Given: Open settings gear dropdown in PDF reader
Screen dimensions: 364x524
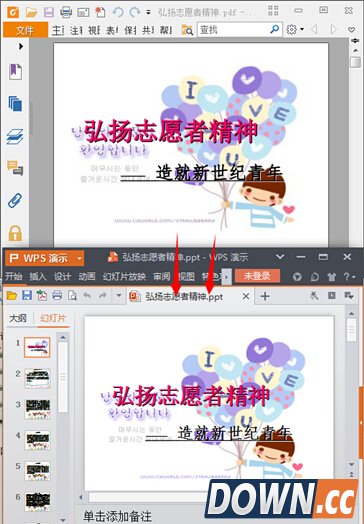Looking at the screenshot, I should pos(295,29).
